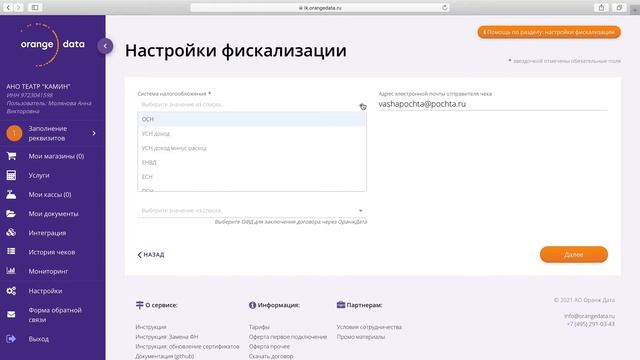Click the orange step 1 circle icon
Image resolution: width=640 pixels, height=360 pixels.
tap(14, 133)
